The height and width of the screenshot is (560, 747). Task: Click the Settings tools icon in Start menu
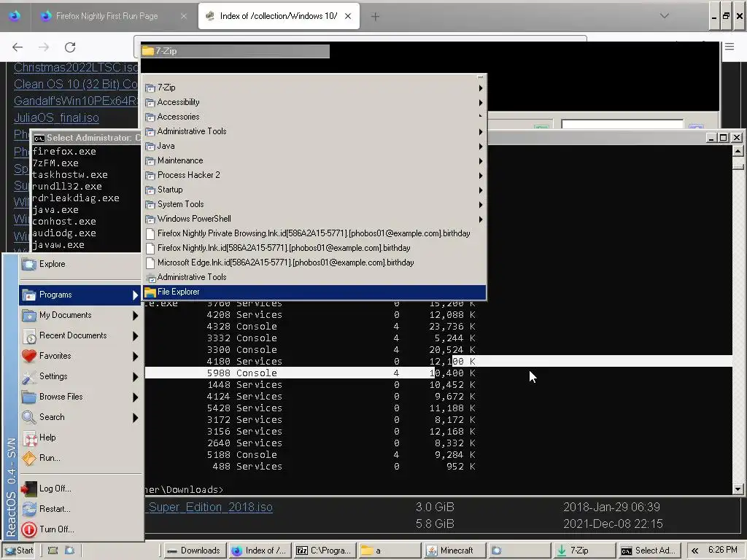pyautogui.click(x=29, y=377)
